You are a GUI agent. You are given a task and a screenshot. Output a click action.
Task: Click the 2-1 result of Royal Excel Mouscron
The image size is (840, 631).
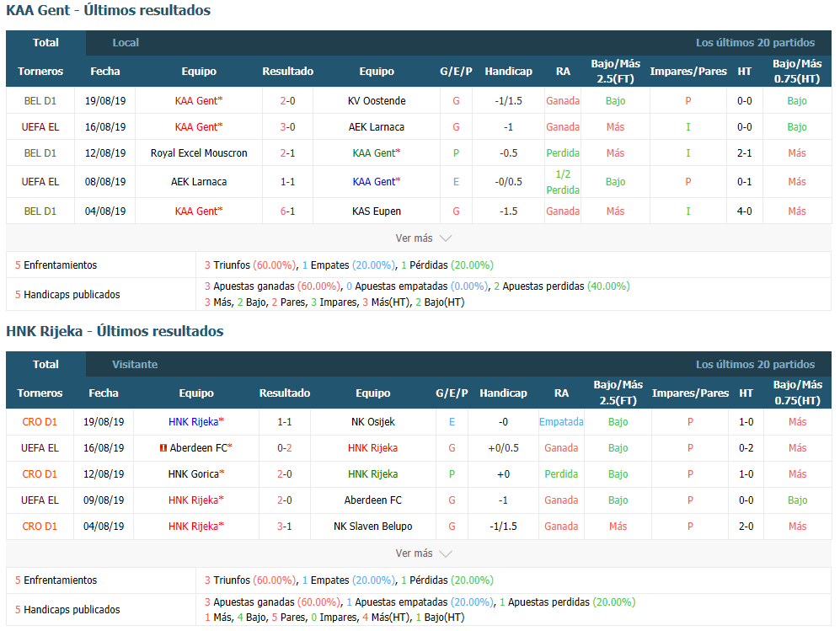click(x=287, y=153)
